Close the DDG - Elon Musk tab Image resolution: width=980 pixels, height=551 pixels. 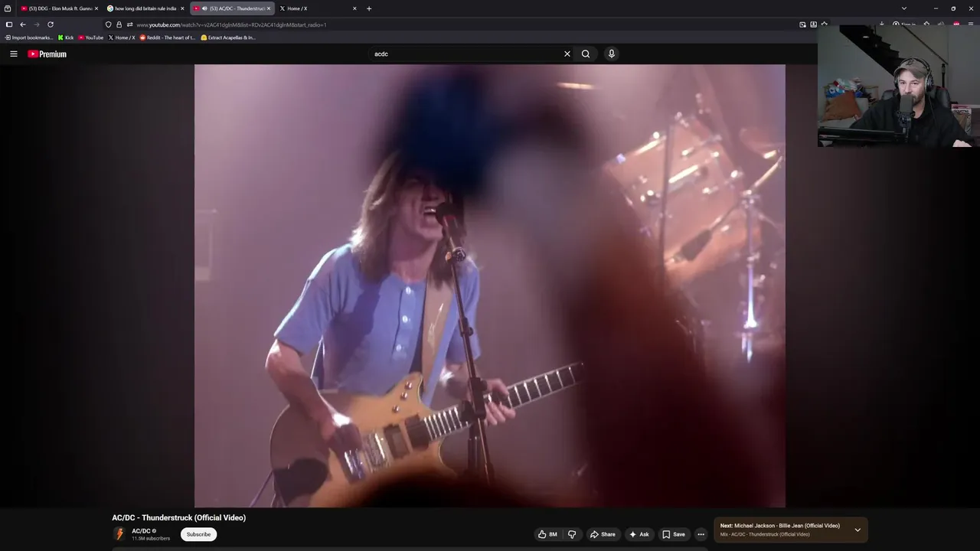96,8
